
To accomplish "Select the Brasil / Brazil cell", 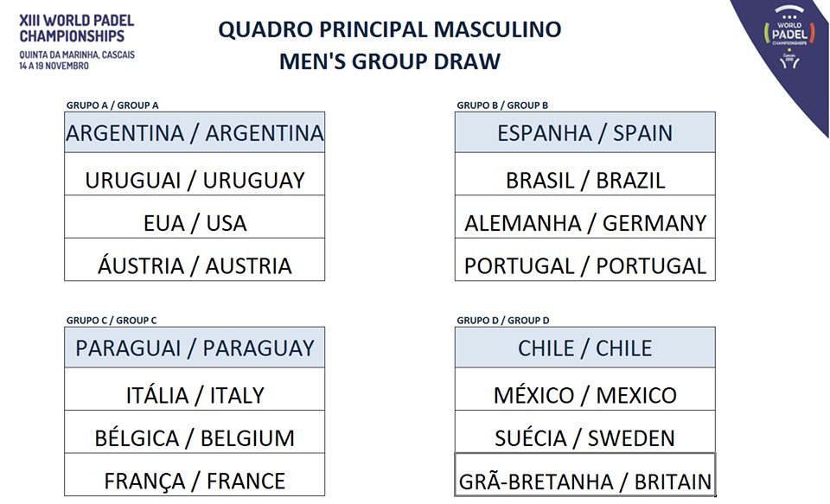I will tap(584, 180).
